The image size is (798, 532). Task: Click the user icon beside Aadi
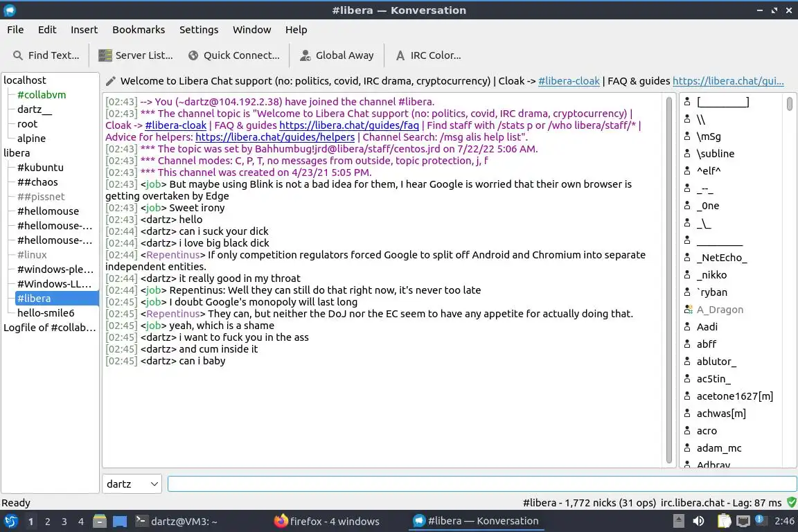687,326
